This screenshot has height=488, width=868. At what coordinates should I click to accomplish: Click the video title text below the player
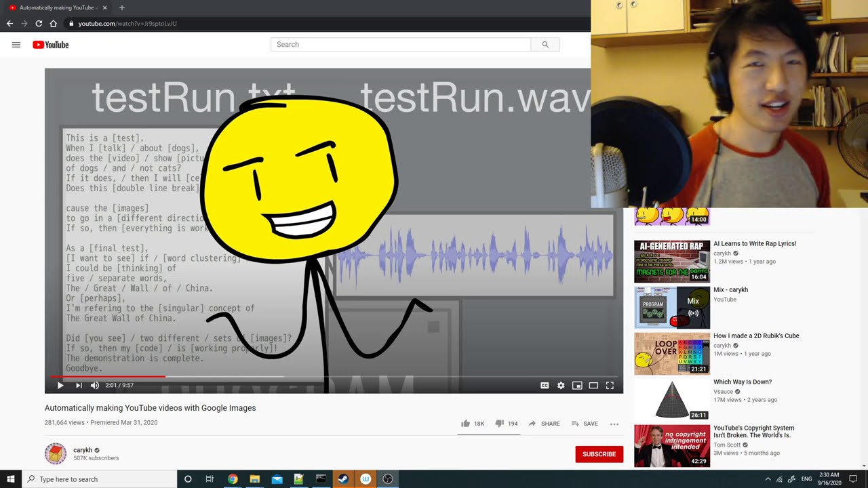pyautogui.click(x=151, y=408)
